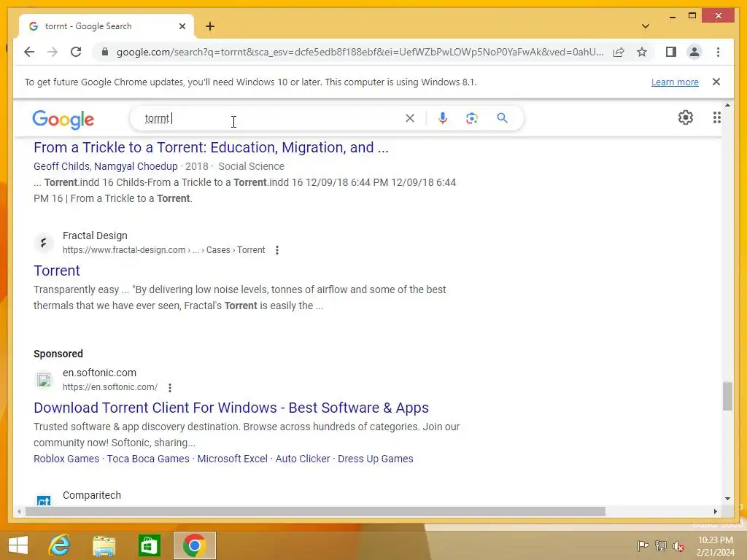This screenshot has width=747, height=560.
Task: Click the vertical scrollbar up arrow
Action: click(x=727, y=105)
